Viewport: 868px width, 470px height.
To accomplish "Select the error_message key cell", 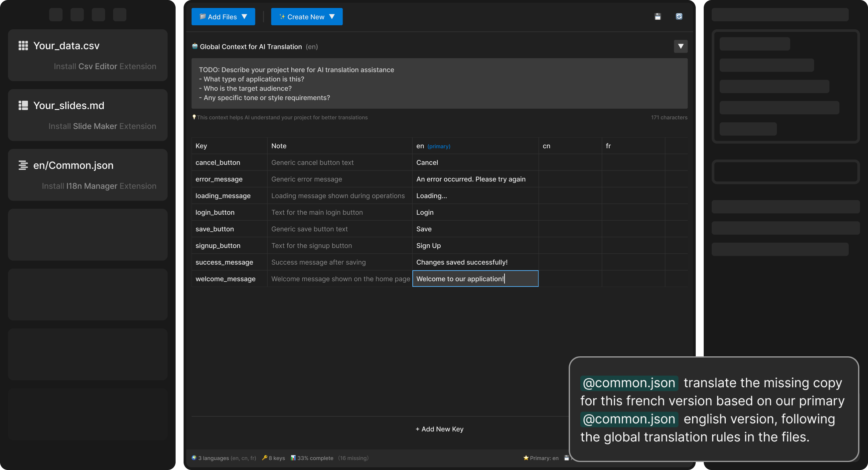I will (229, 179).
